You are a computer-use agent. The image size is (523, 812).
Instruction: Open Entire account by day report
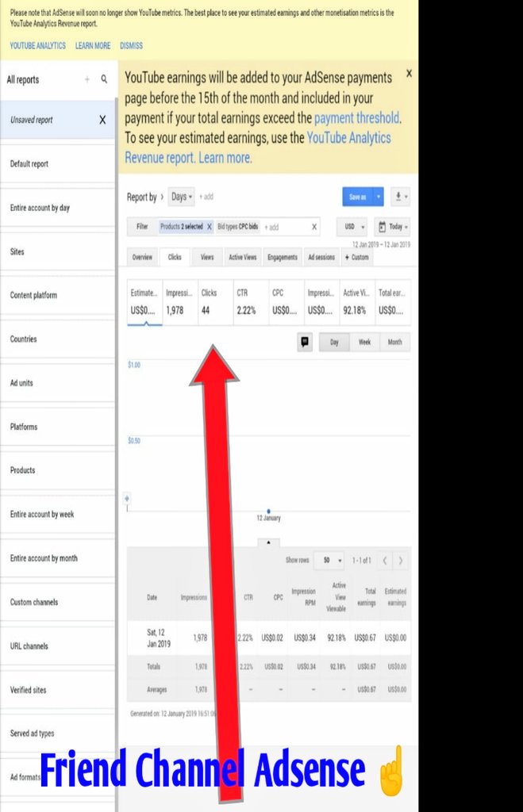57,208
